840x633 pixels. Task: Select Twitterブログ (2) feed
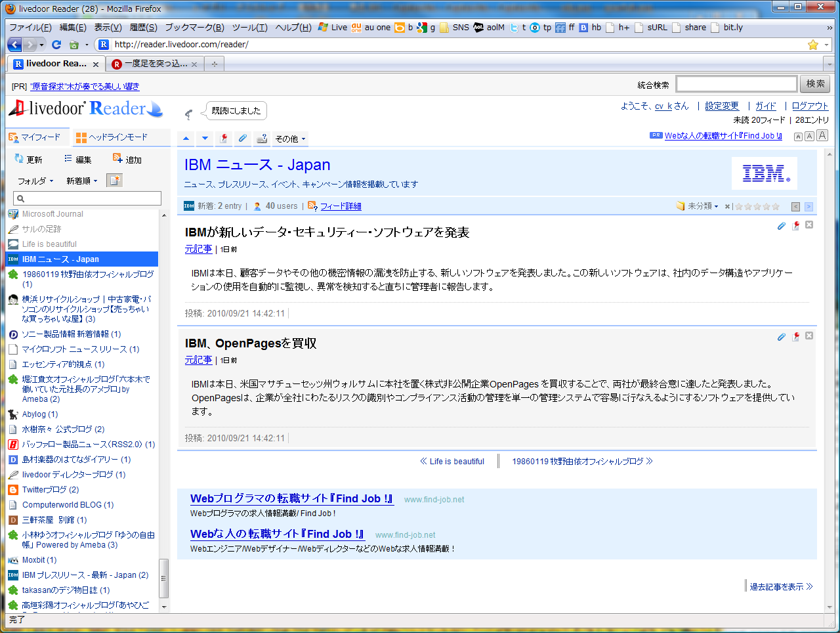click(x=51, y=490)
